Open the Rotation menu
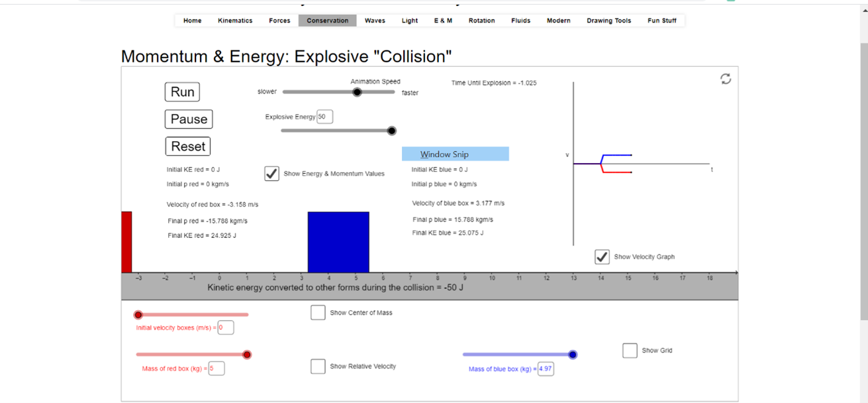The height and width of the screenshot is (403, 868). click(x=481, y=21)
